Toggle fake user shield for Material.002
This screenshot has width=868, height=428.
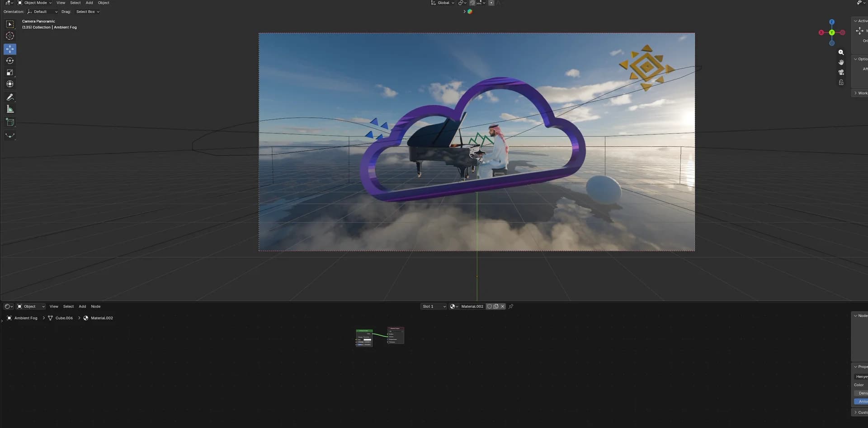(x=489, y=306)
